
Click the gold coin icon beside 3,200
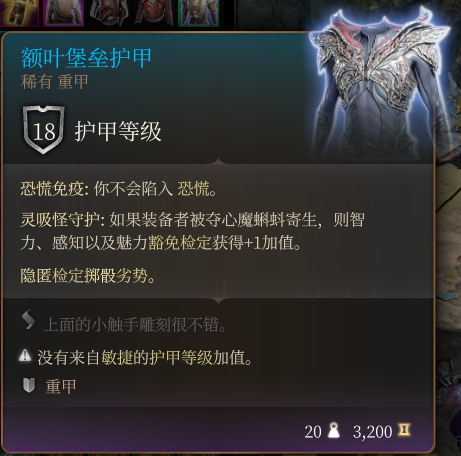click(x=404, y=430)
